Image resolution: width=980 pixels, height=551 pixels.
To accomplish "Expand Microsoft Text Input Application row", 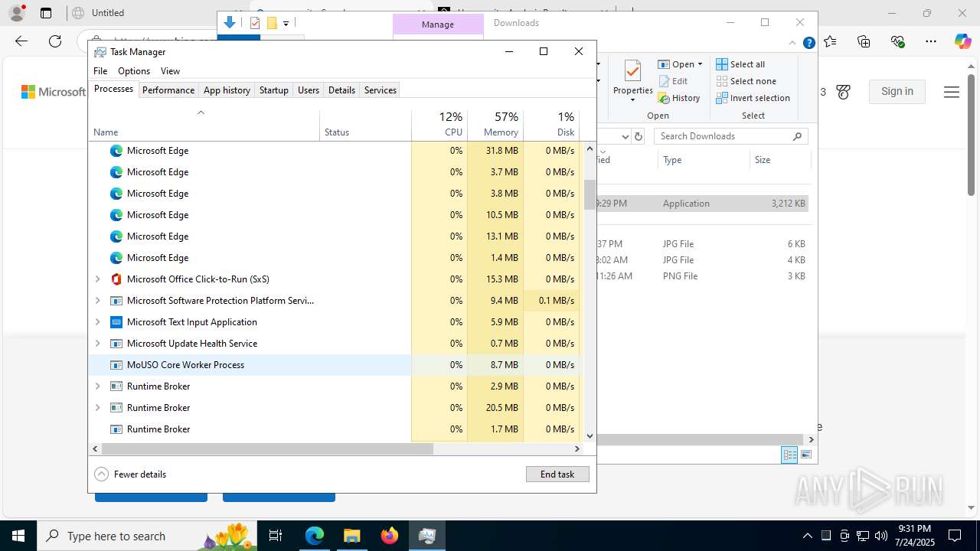I will (x=97, y=322).
